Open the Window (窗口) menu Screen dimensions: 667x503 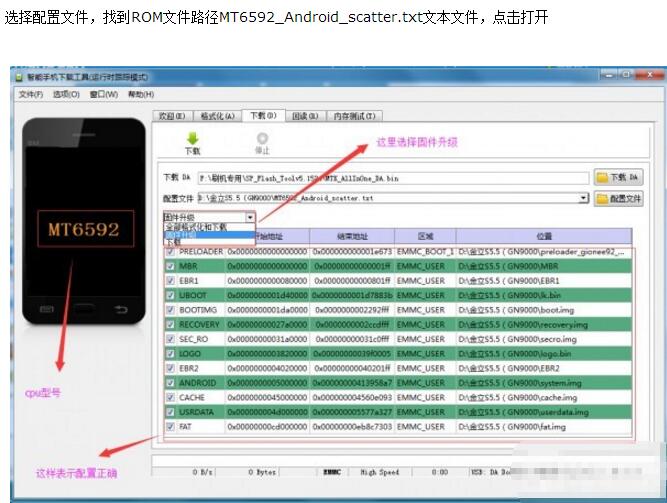pyautogui.click(x=104, y=94)
